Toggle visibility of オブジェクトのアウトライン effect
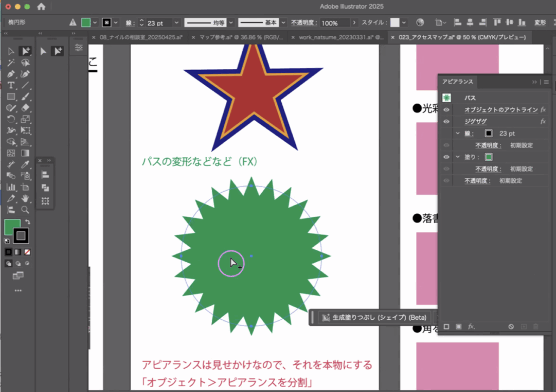 tap(446, 110)
